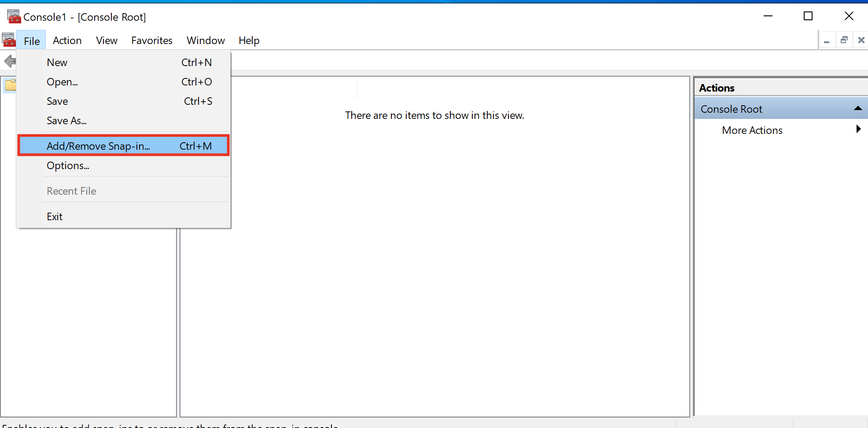868x428 pixels.
Task: Collapse the Console Root actions section arrow
Action: 857,108
